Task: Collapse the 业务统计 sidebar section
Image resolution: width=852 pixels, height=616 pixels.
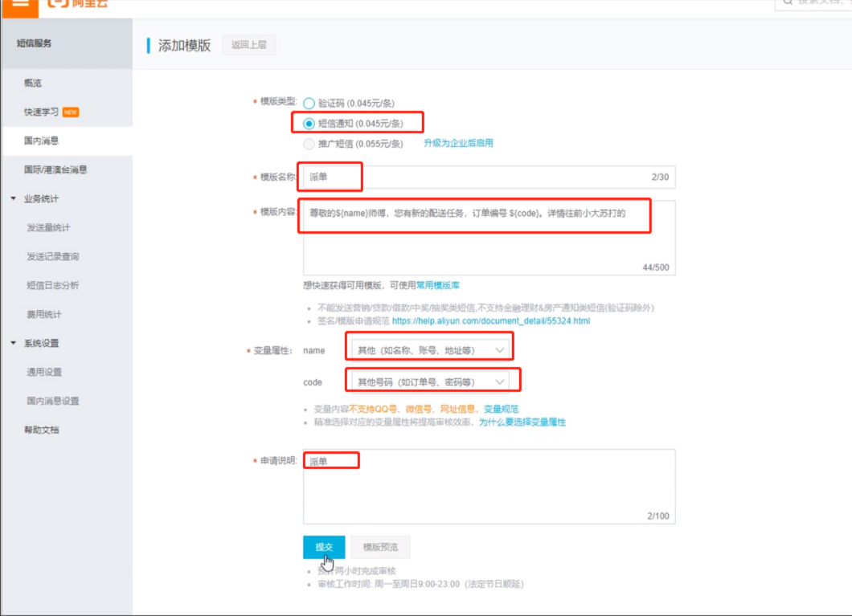Action: [14, 198]
